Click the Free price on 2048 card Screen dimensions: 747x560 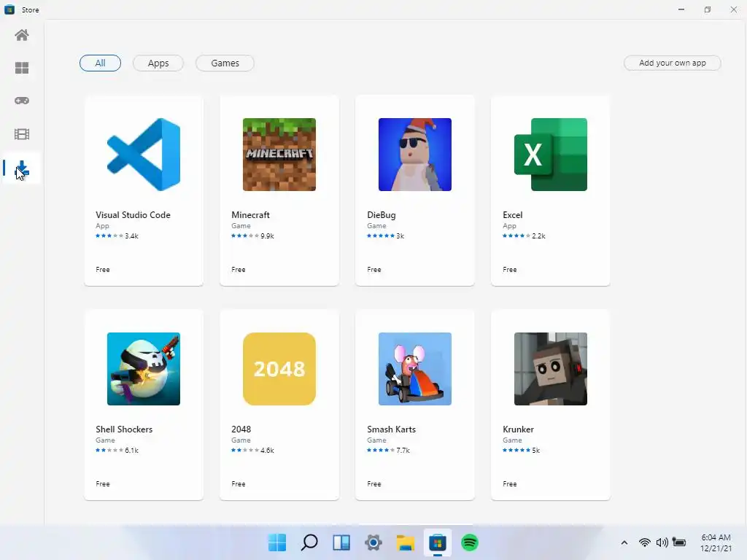coord(239,484)
